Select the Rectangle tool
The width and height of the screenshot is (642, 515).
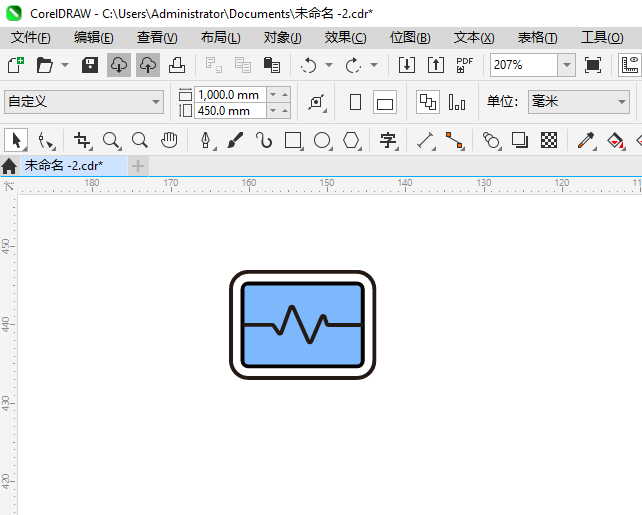click(x=293, y=140)
